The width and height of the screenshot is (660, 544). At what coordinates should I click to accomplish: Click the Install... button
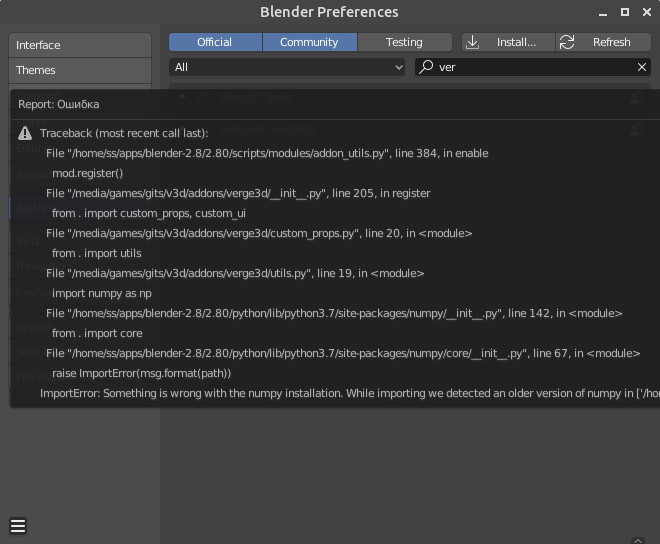pos(508,42)
